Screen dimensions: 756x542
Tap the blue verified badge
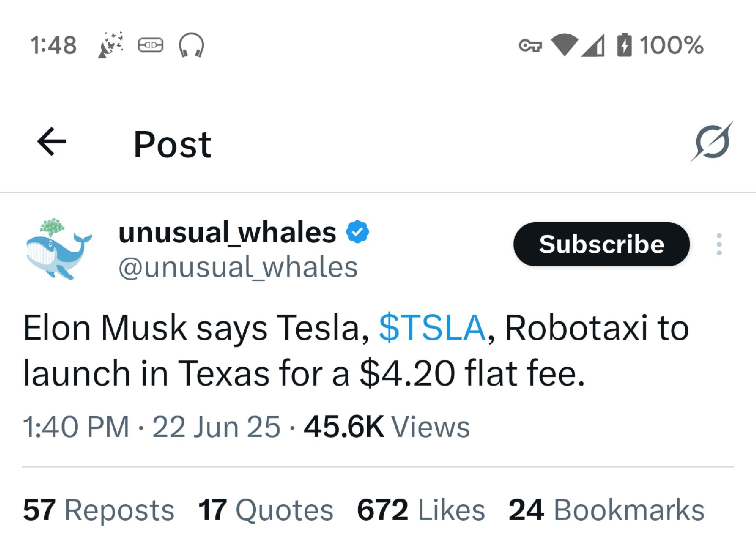click(358, 232)
